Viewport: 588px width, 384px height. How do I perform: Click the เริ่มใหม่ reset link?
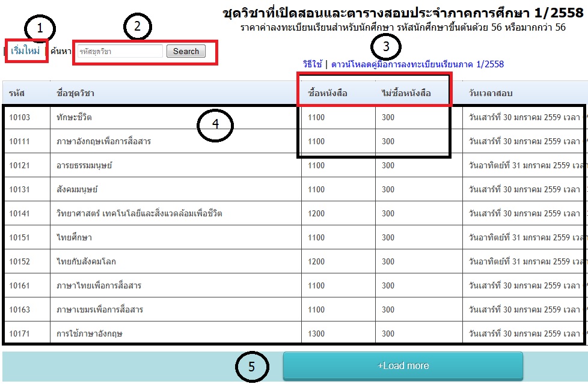tap(25, 51)
